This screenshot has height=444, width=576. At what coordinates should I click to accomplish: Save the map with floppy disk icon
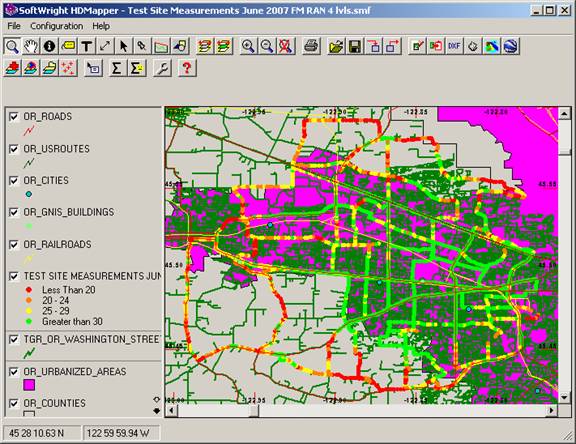[354, 46]
